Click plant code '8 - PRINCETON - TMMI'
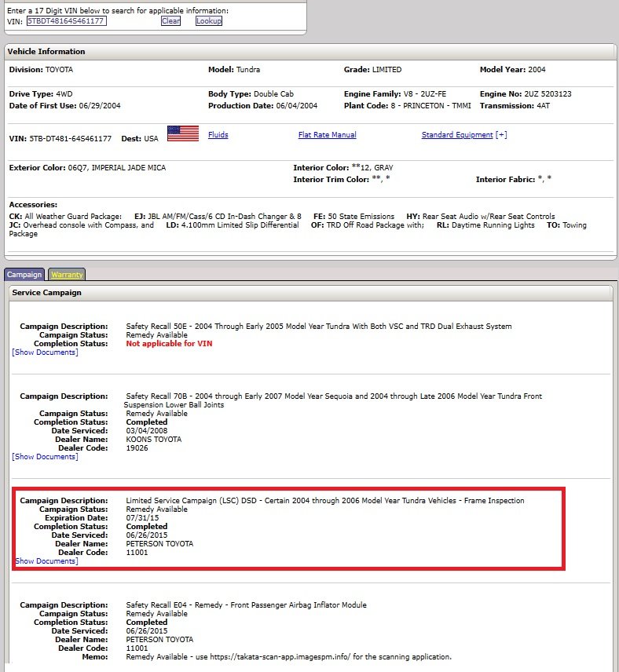Screen dimensions: 619x672 tap(430, 105)
